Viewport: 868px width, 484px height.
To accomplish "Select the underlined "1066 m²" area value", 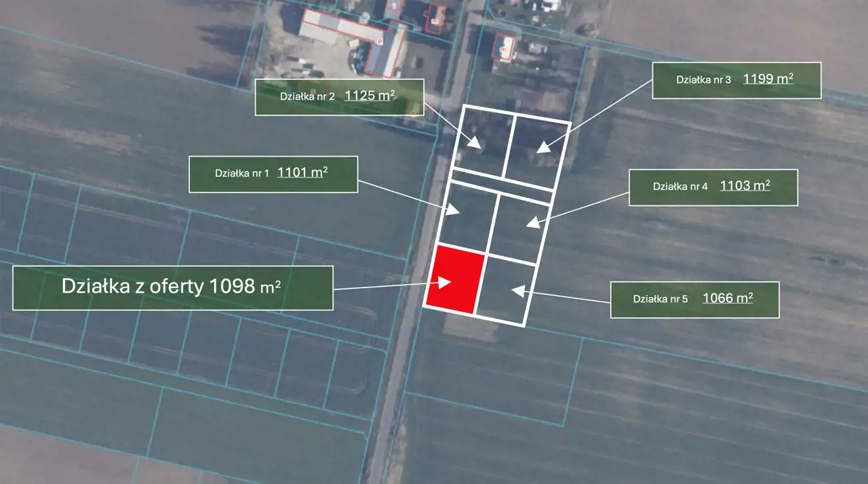I will (x=728, y=298).
